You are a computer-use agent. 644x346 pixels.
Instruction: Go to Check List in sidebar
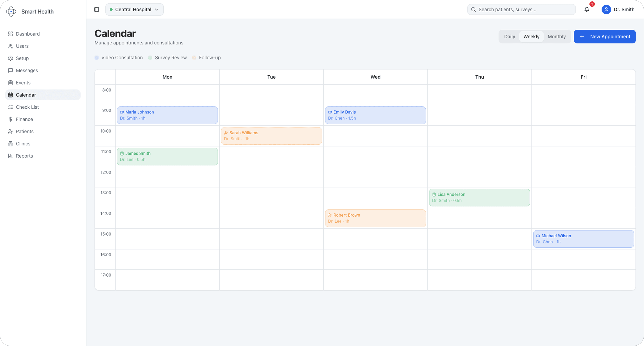tap(27, 107)
